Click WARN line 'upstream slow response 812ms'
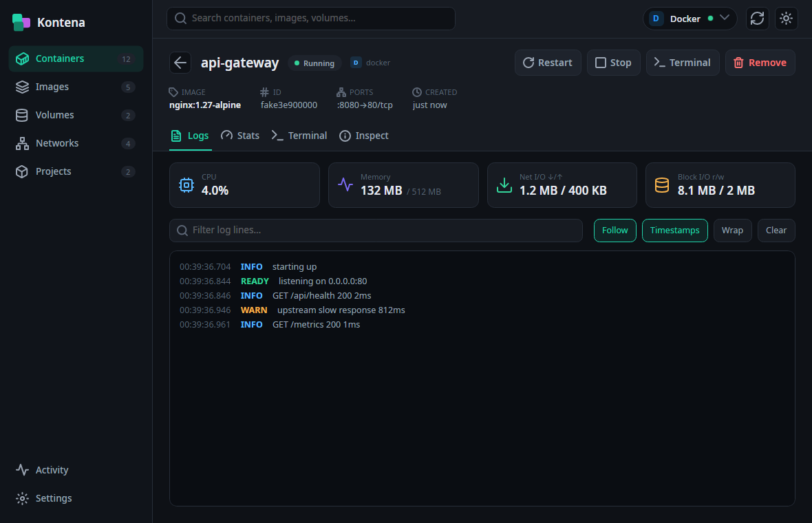The width and height of the screenshot is (812, 523). (x=341, y=310)
